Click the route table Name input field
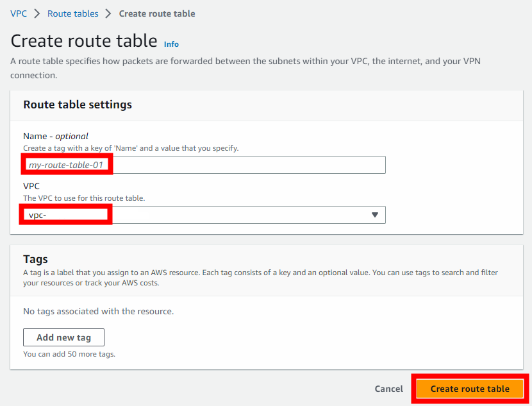Screen dimensions: 532x406 [x=203, y=165]
